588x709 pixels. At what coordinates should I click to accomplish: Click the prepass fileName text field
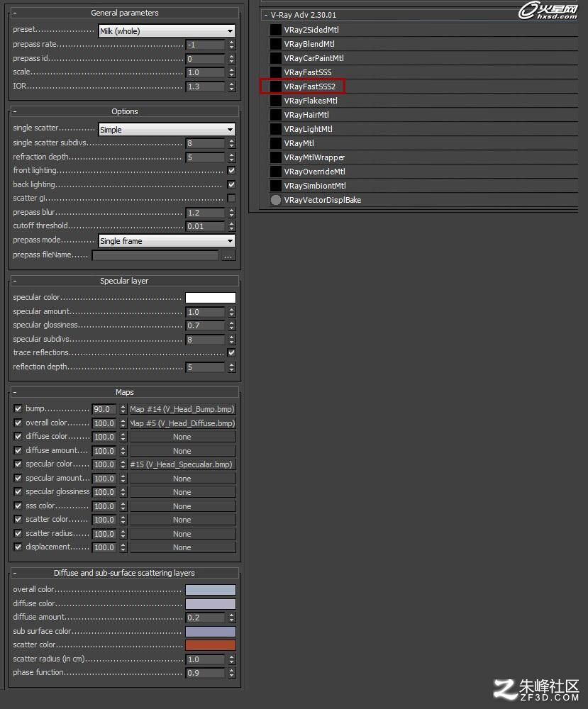coord(155,255)
